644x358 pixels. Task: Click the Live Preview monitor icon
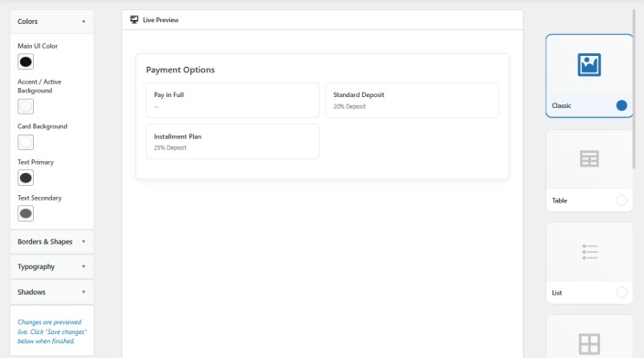(134, 20)
